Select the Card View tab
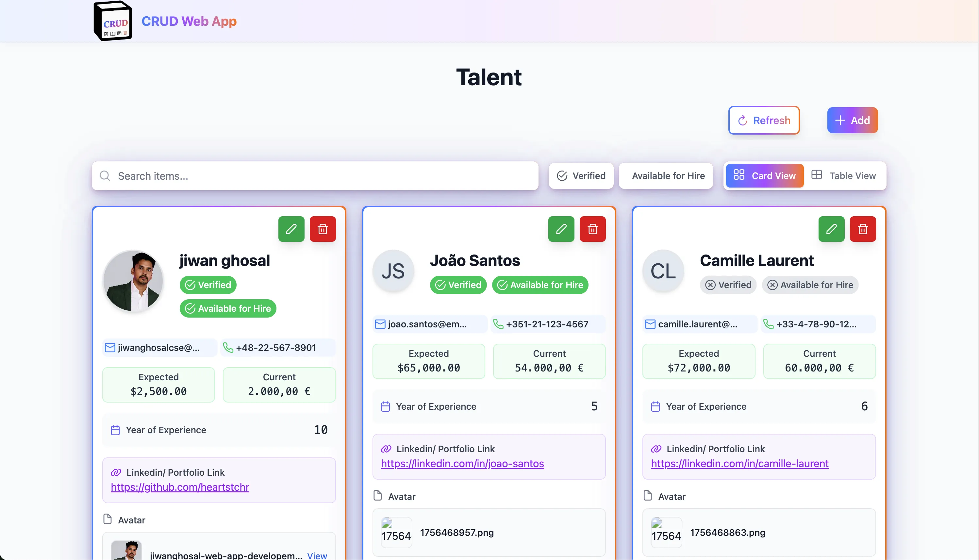979x560 pixels. point(764,176)
